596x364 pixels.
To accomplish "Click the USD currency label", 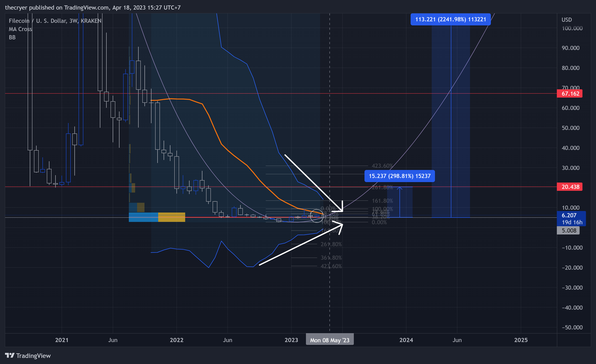I will tap(566, 20).
